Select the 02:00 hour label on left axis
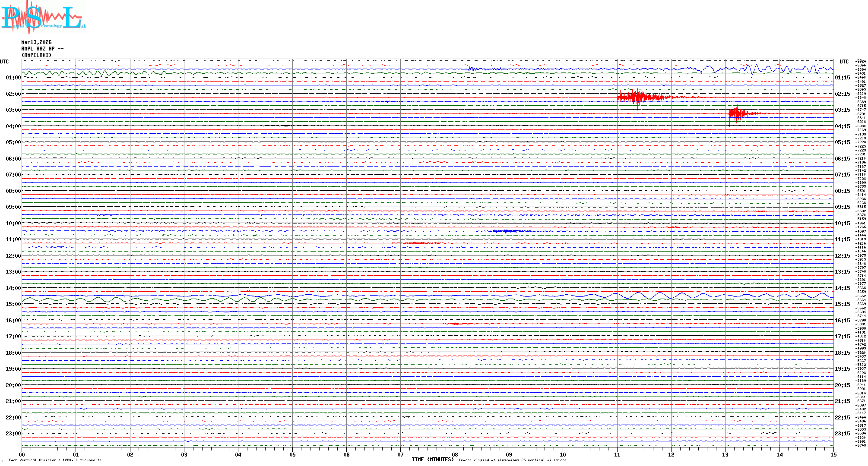 (x=13, y=94)
